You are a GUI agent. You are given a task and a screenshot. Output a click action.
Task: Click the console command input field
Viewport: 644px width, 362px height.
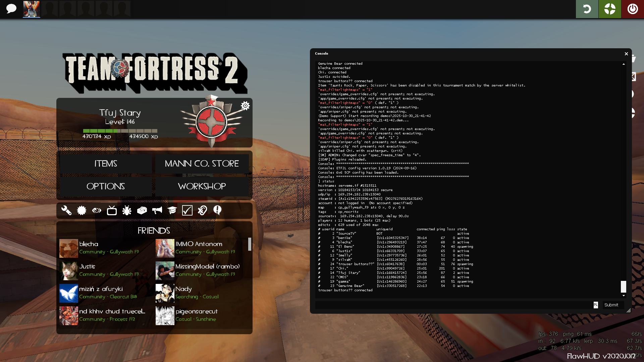(453, 305)
